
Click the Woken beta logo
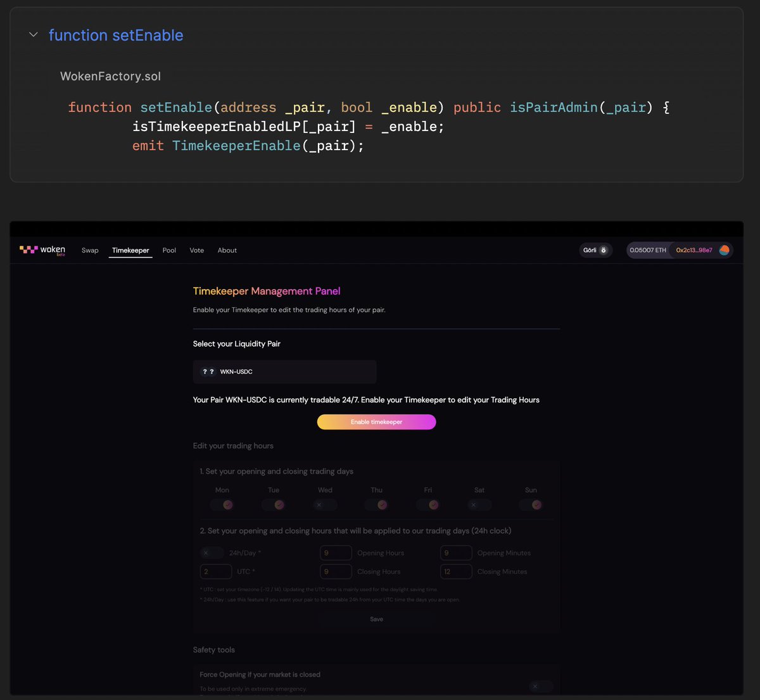42,250
